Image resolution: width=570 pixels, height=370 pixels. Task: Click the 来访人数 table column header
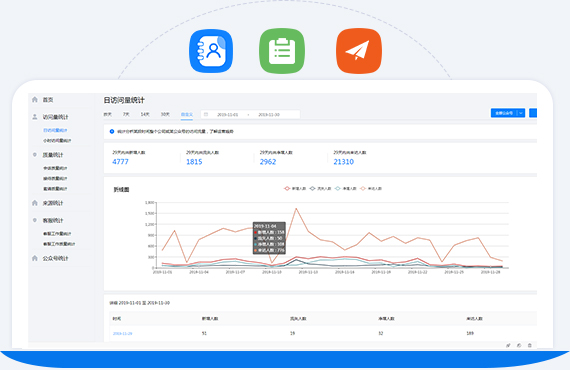pyautogui.click(x=474, y=318)
